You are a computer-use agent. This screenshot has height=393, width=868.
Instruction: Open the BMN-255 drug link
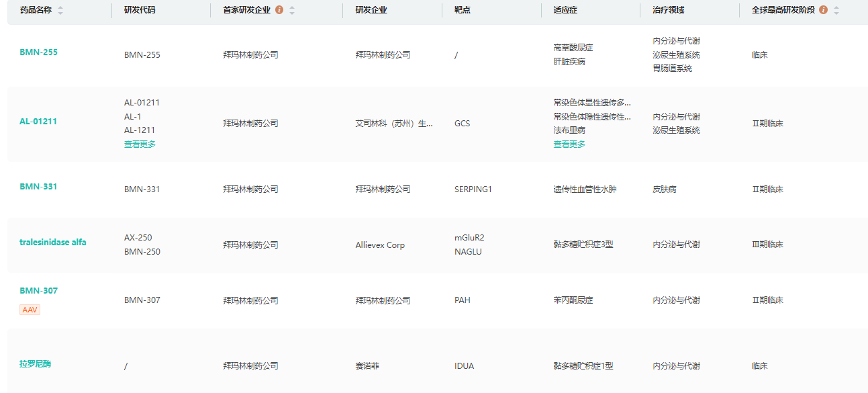[38, 52]
